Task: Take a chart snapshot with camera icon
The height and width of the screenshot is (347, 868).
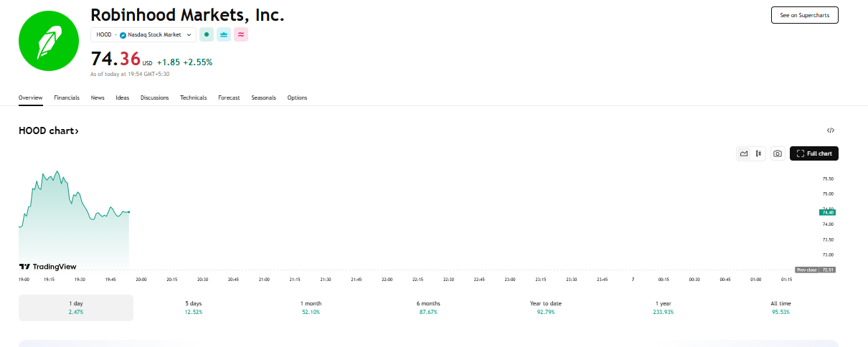Action: tap(777, 153)
